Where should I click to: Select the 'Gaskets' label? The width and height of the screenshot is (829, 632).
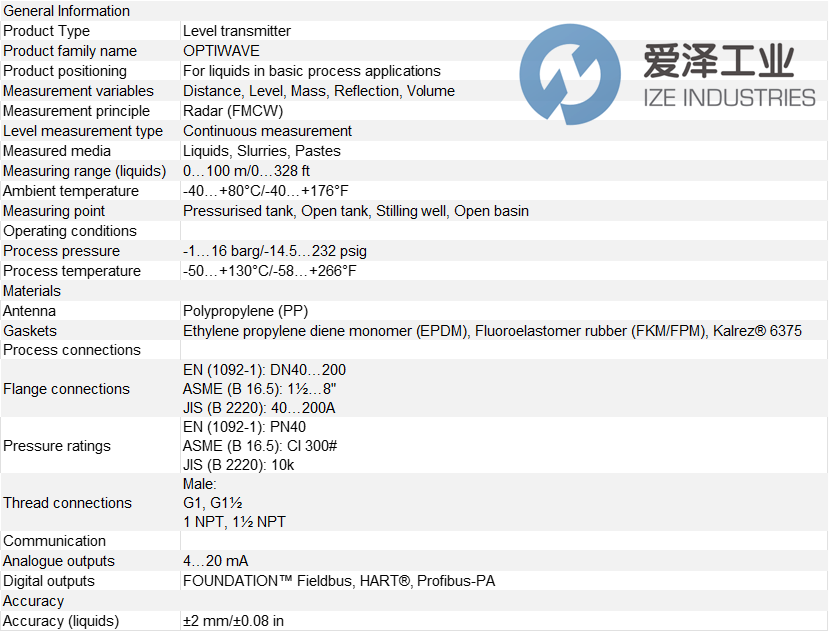30,331
